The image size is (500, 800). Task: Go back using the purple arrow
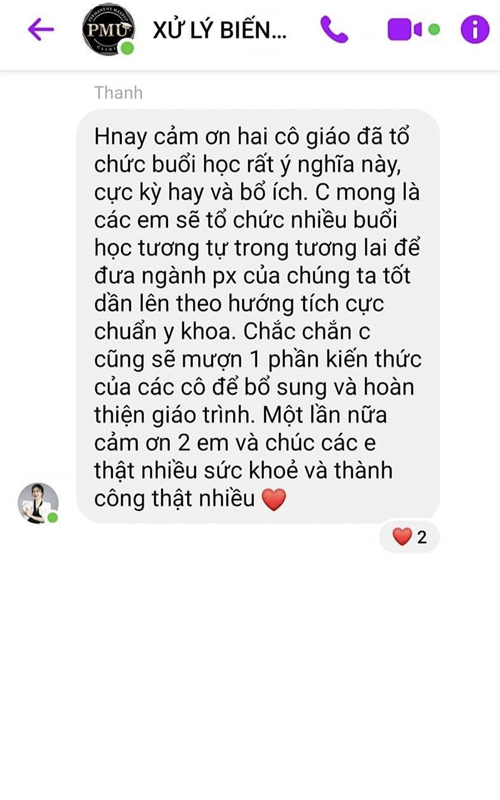tap(41, 30)
